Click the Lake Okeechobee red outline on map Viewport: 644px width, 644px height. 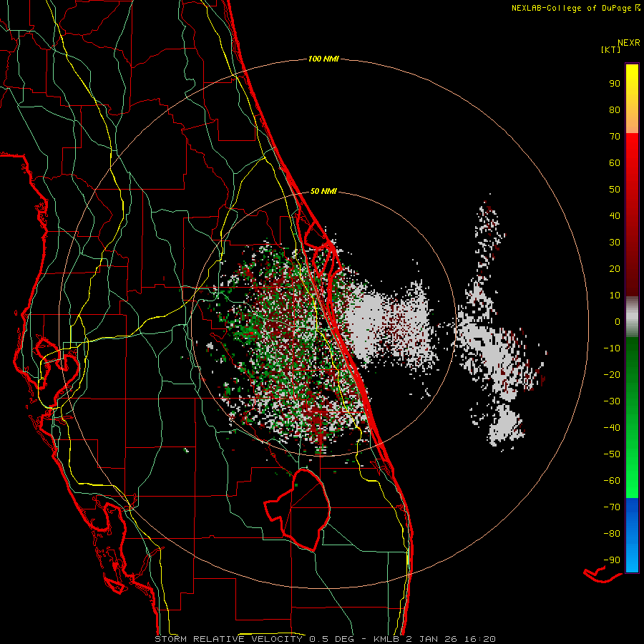tap(298, 509)
